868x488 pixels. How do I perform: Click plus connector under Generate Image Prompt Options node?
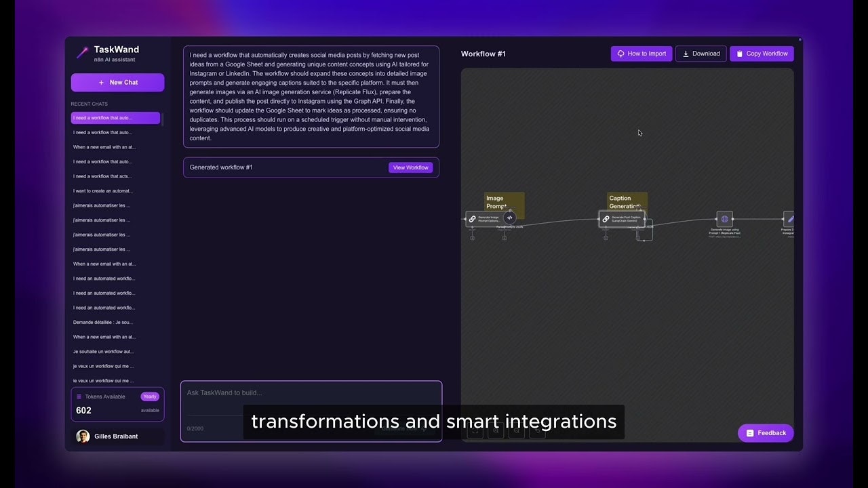click(x=473, y=238)
